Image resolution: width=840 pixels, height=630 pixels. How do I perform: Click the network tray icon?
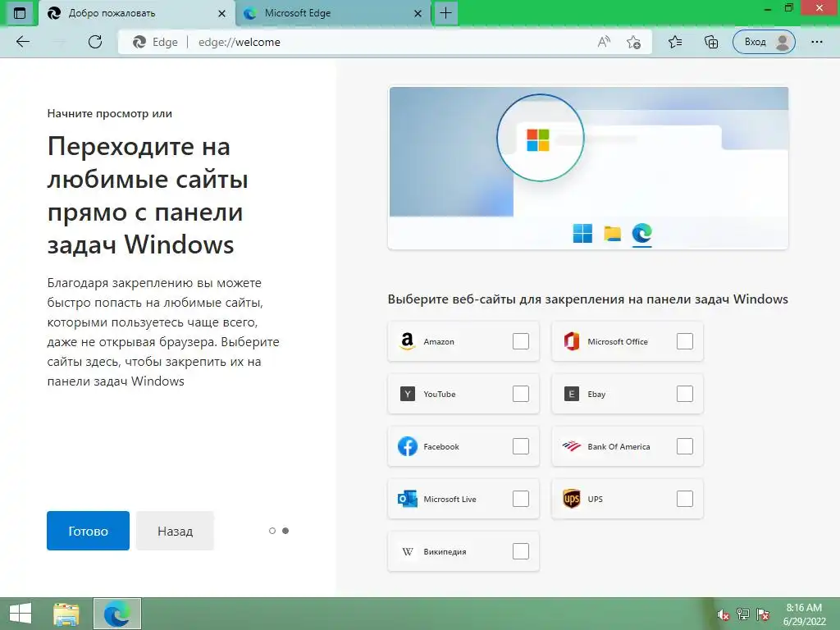point(743,614)
